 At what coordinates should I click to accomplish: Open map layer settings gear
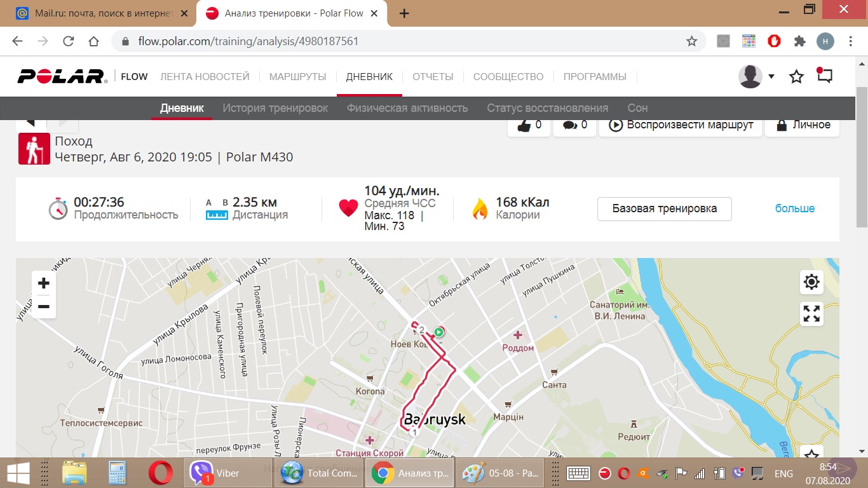(x=811, y=282)
